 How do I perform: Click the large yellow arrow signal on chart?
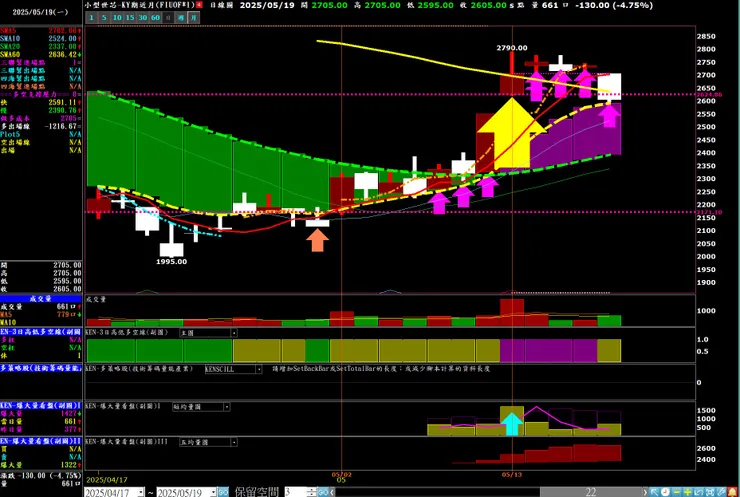point(512,133)
